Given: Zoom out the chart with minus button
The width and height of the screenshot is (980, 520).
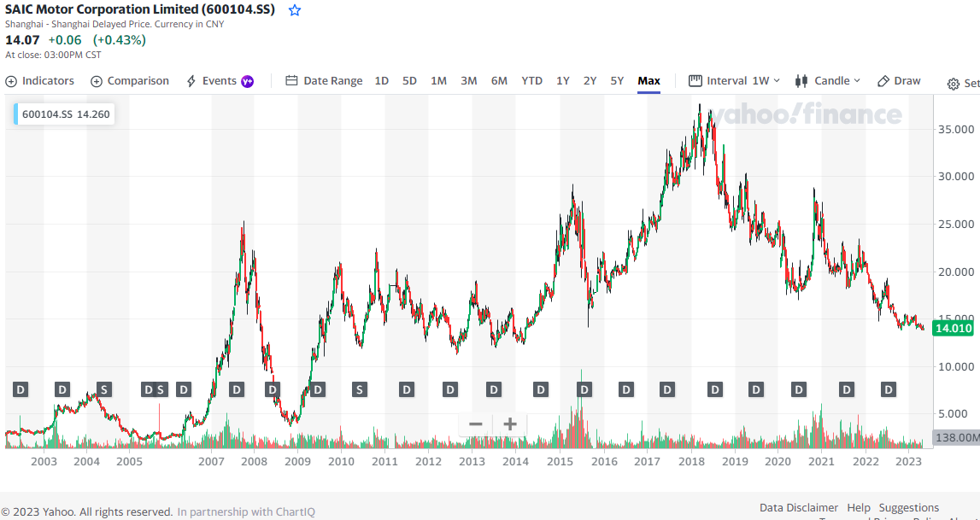Looking at the screenshot, I should pyautogui.click(x=476, y=424).
